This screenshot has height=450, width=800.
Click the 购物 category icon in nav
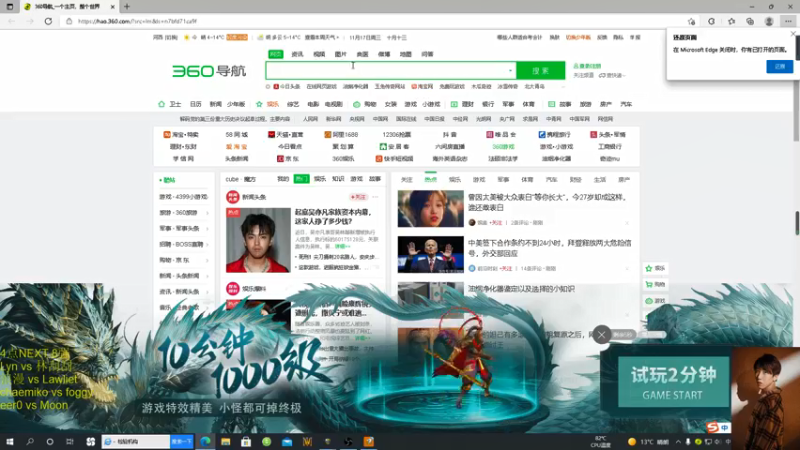[x=357, y=104]
